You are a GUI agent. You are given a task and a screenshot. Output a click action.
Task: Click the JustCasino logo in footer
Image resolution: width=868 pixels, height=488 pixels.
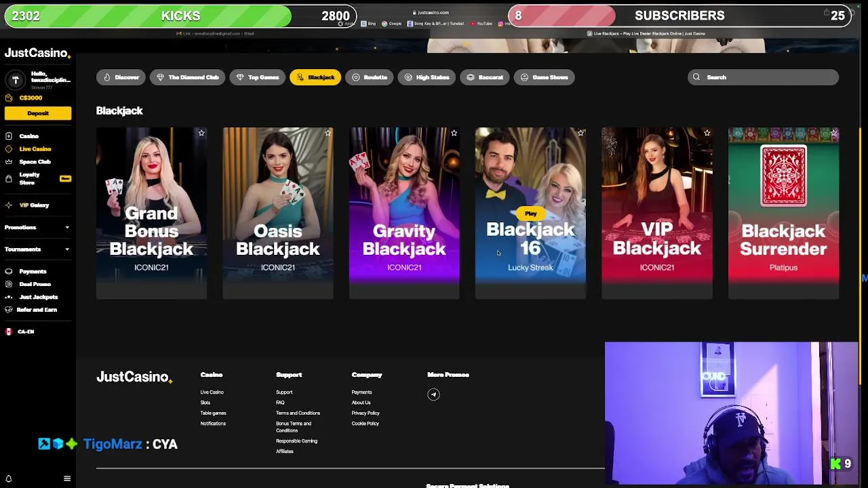(x=134, y=377)
